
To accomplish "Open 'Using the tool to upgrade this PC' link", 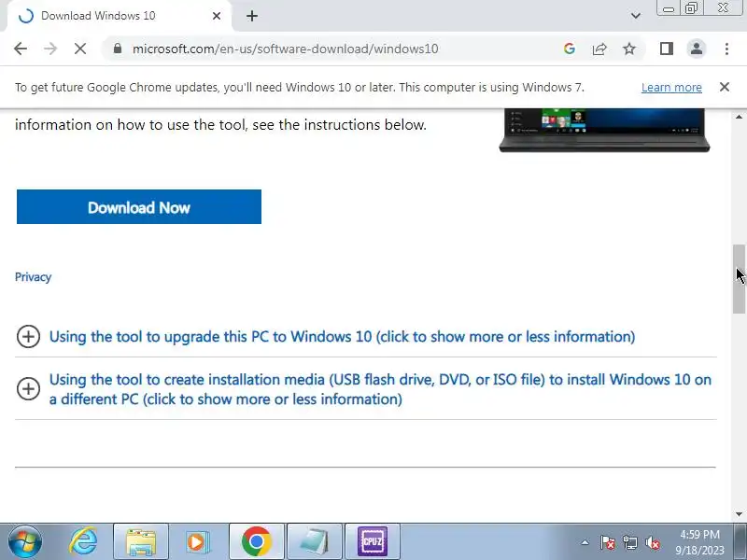I will coord(342,337).
